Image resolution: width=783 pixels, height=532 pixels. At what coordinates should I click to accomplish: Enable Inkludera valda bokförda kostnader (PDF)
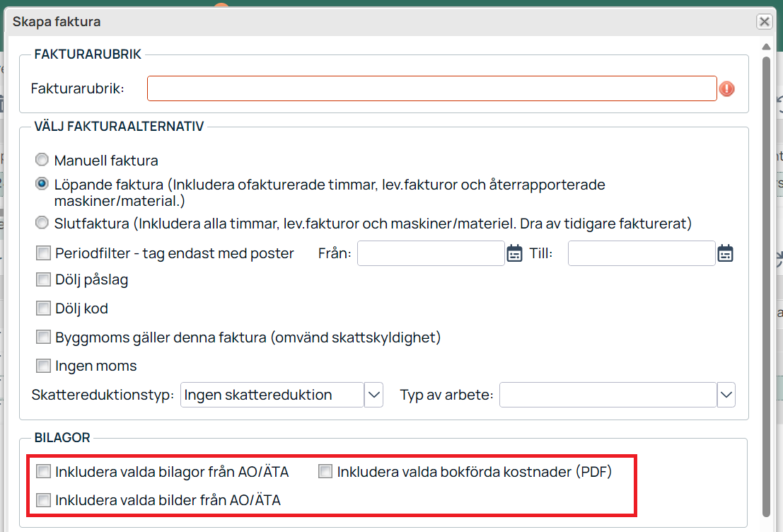coord(325,471)
